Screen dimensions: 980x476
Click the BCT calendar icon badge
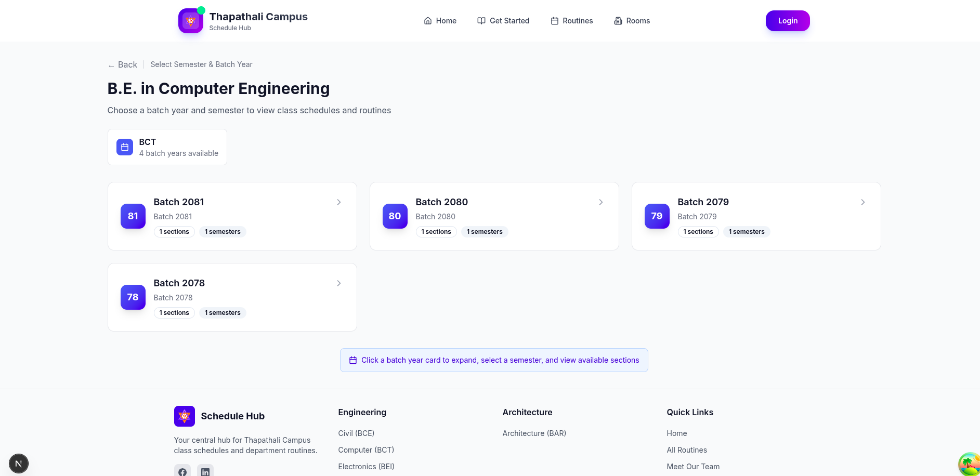coord(125,147)
